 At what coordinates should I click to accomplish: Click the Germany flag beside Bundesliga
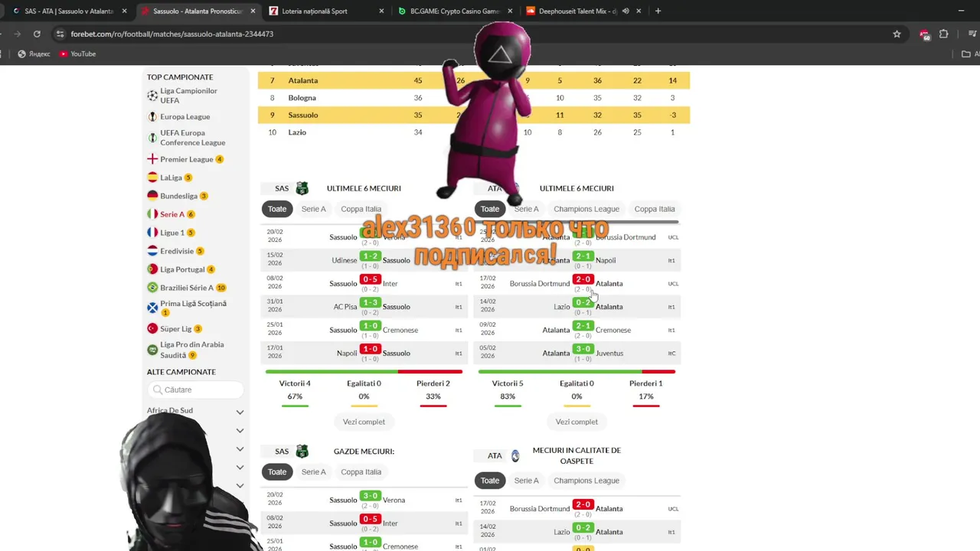pos(152,196)
